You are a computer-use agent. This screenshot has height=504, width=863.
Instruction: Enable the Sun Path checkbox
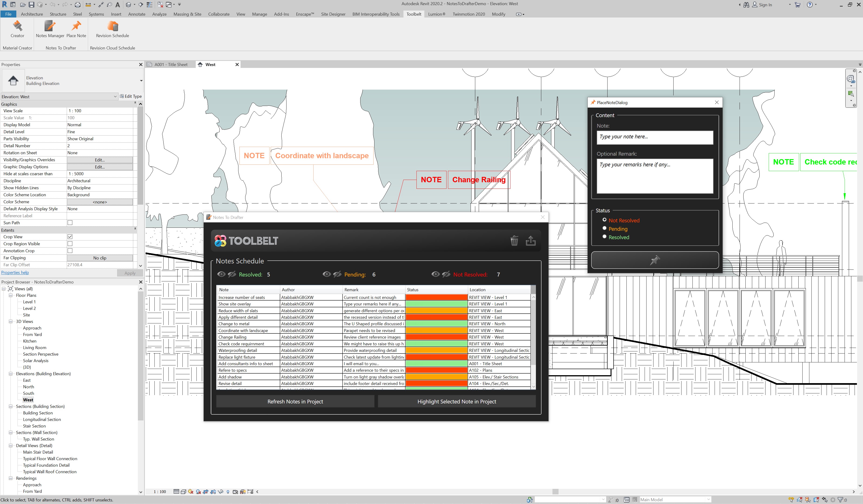point(70,223)
